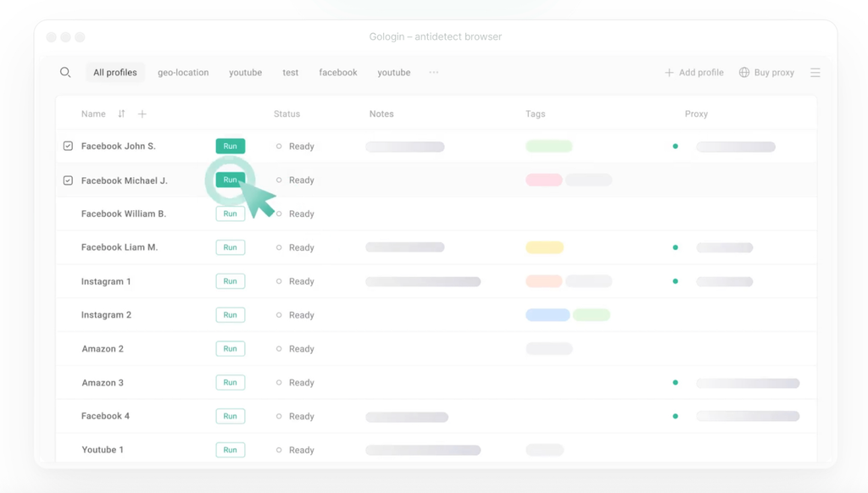This screenshot has width=868, height=493.
Task: Open the notes field of Instagram 1
Action: tap(423, 281)
